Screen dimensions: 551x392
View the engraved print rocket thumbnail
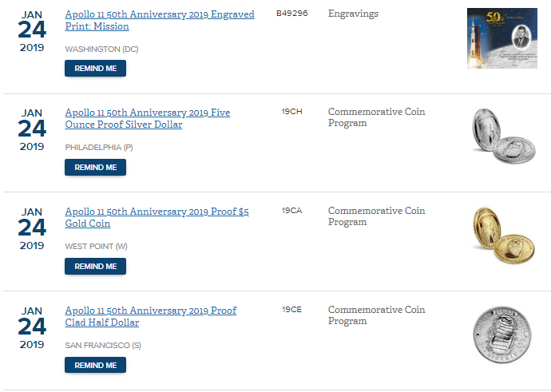[x=502, y=38]
